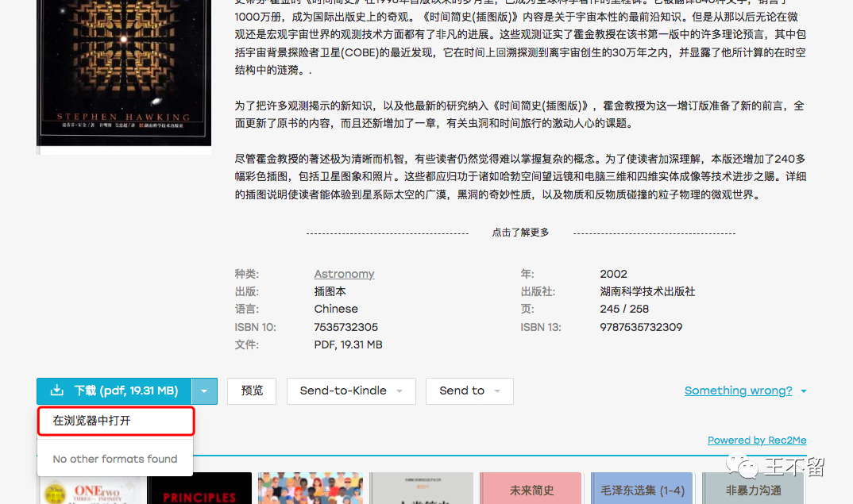Open the 毛泽东选集 (1-4) book thumbnail
Screen dimensions: 853x504
tap(641, 488)
